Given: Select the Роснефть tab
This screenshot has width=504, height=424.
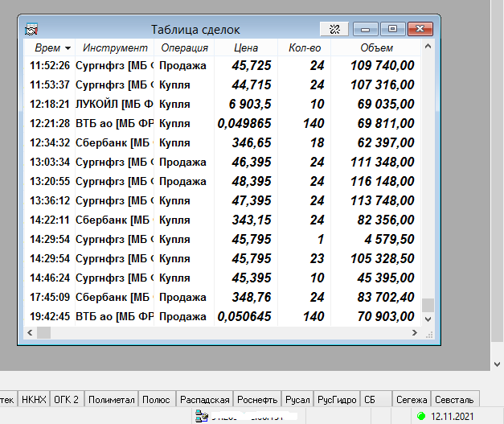Looking at the screenshot, I should click(257, 400).
